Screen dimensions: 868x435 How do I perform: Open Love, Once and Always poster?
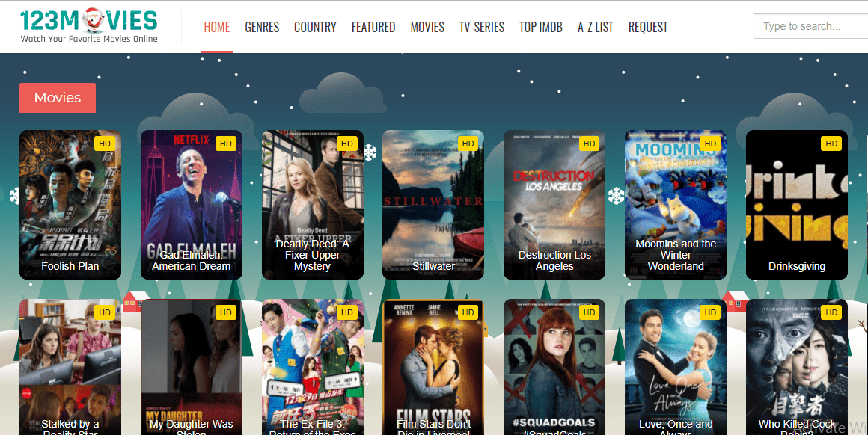click(x=676, y=367)
